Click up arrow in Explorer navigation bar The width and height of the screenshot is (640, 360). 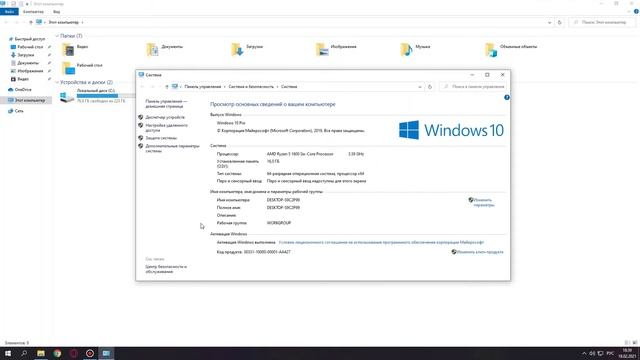tap(31, 22)
